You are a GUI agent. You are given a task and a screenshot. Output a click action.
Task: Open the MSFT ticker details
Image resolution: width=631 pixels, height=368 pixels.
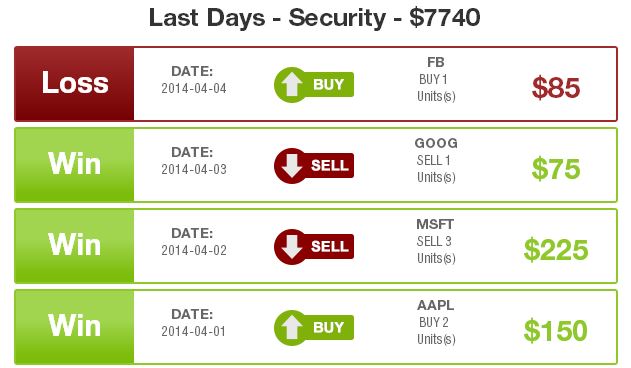[x=435, y=224]
